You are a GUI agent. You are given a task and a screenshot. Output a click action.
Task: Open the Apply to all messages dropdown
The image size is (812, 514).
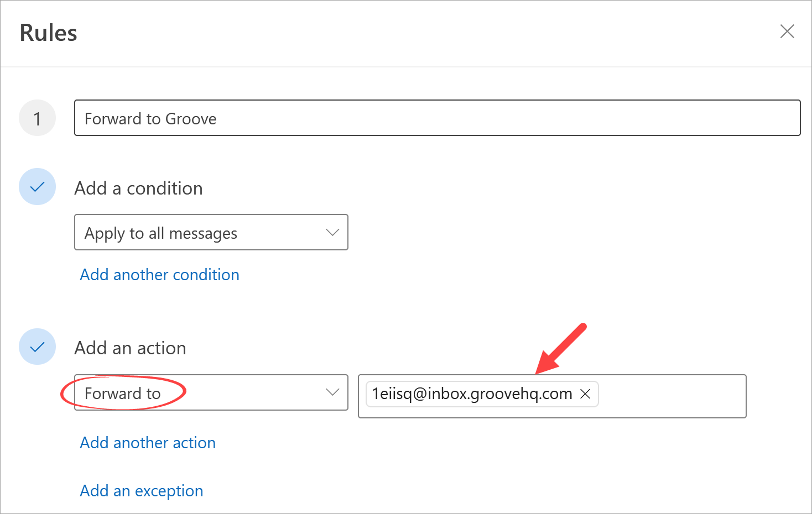pyautogui.click(x=210, y=233)
